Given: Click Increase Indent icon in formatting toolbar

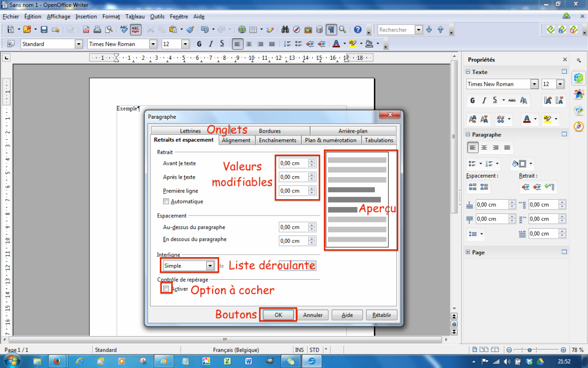Looking at the screenshot, I should tap(321, 44).
